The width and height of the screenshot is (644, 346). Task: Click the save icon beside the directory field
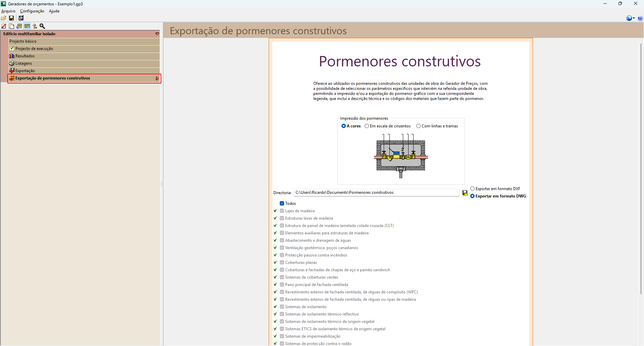click(x=465, y=193)
